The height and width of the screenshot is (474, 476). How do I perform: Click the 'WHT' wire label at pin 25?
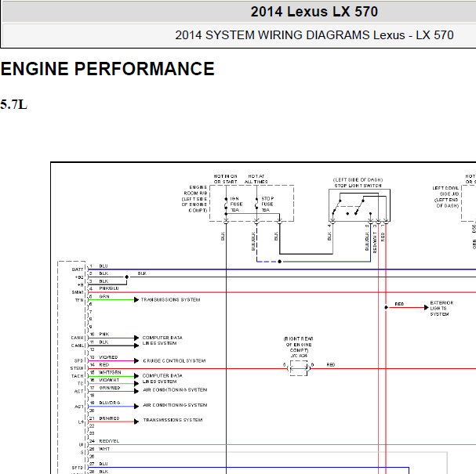pos(104,449)
